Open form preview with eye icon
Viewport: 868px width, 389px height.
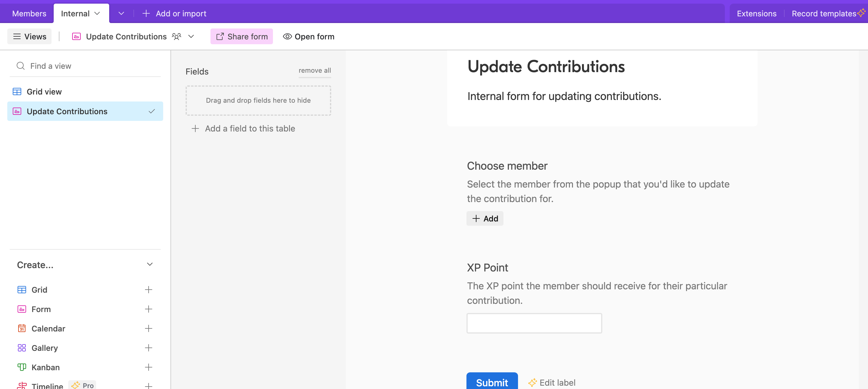click(309, 36)
